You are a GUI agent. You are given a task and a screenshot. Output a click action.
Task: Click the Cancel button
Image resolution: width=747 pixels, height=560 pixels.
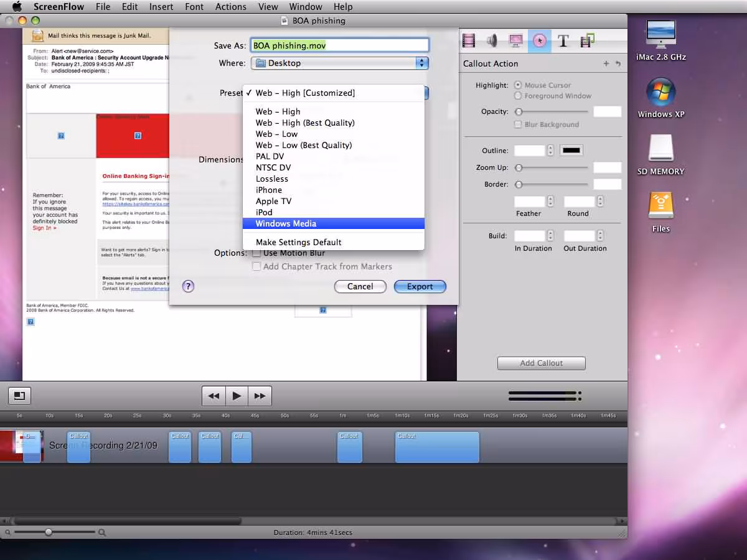[360, 286]
